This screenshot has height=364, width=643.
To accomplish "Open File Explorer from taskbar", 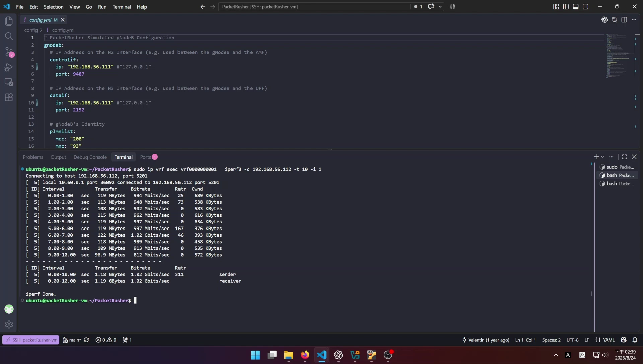I will coord(288,355).
